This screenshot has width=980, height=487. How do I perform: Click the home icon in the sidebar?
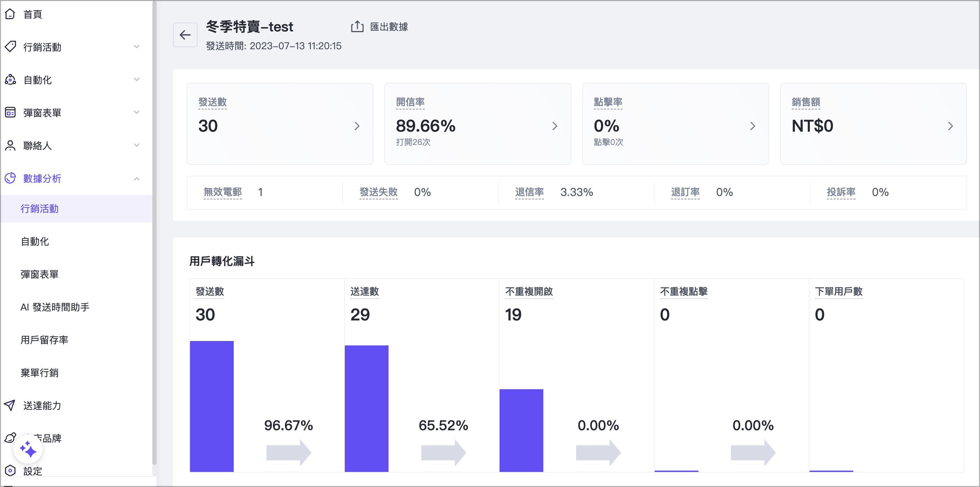coord(10,14)
